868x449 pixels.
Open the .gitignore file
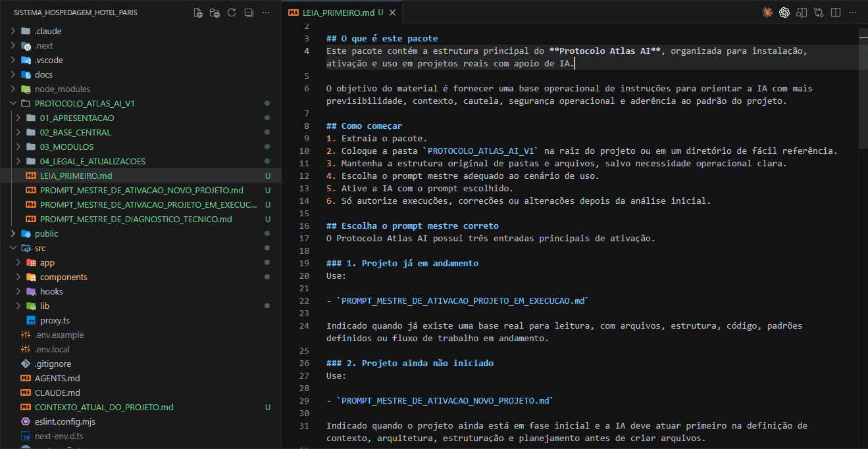click(140, 364)
